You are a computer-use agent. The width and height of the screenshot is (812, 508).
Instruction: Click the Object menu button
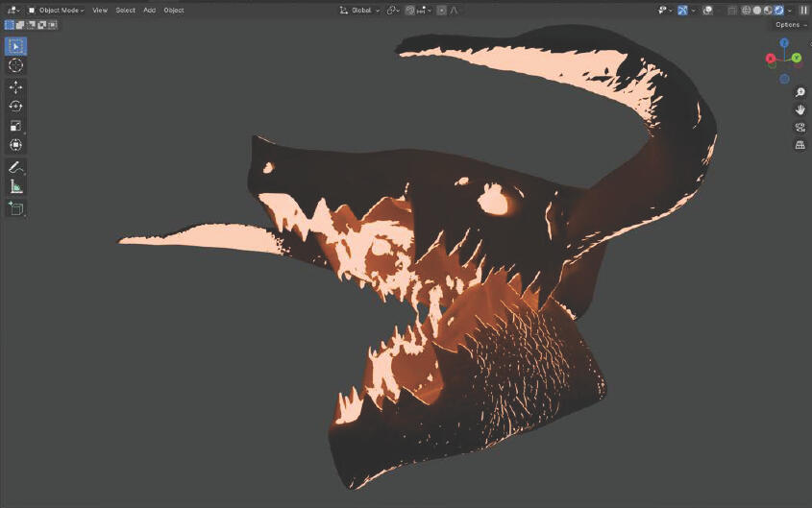(174, 10)
